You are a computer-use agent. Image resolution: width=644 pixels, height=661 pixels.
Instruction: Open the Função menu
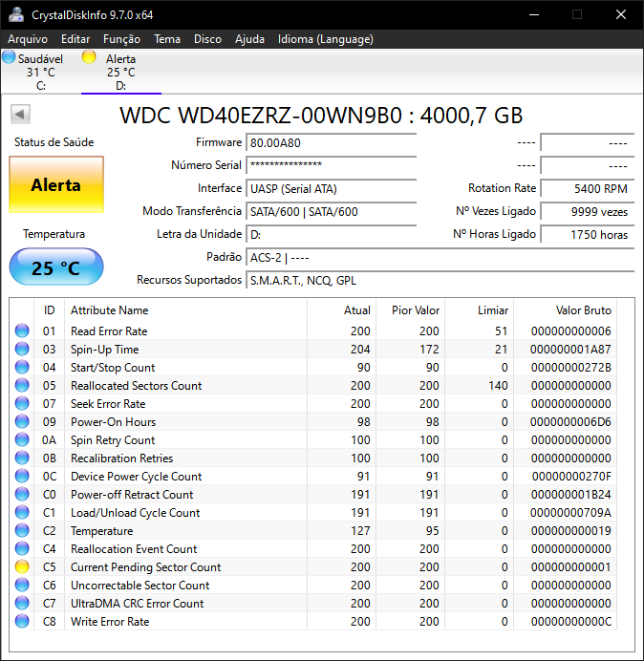122,39
